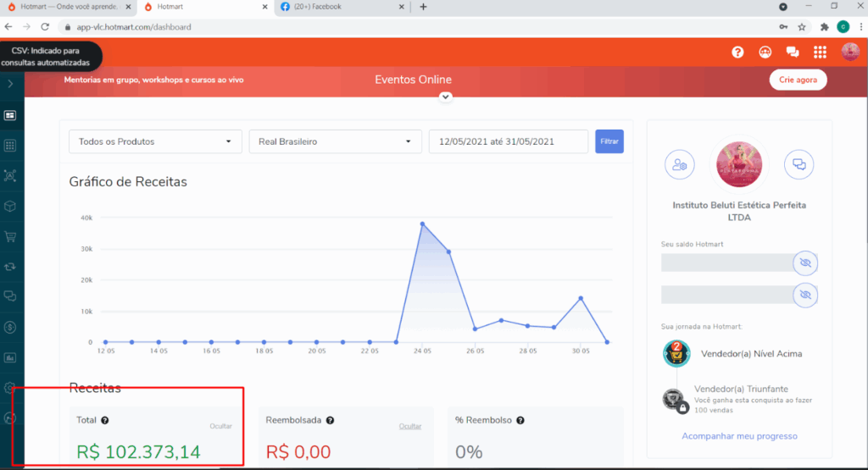Click the shopping cart icon in sidebar

[10, 237]
